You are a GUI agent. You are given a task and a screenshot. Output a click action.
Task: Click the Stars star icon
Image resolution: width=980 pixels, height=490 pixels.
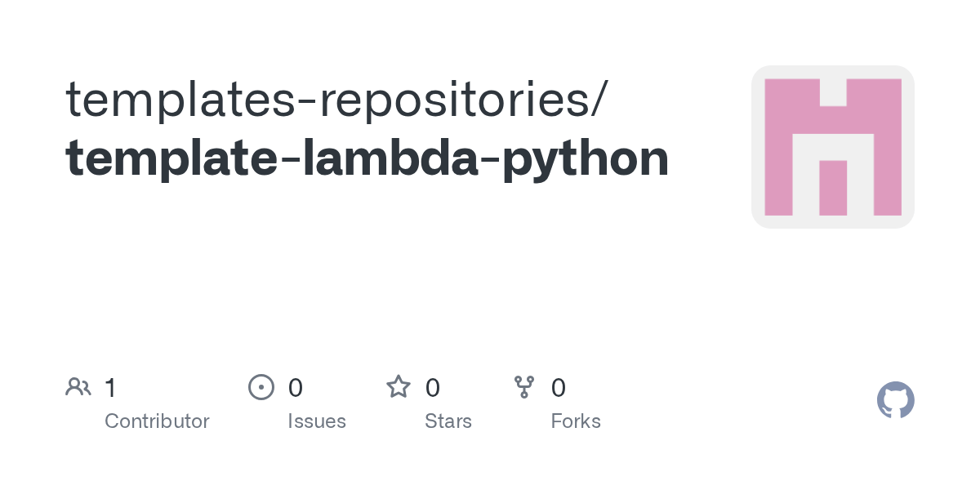coord(399,386)
